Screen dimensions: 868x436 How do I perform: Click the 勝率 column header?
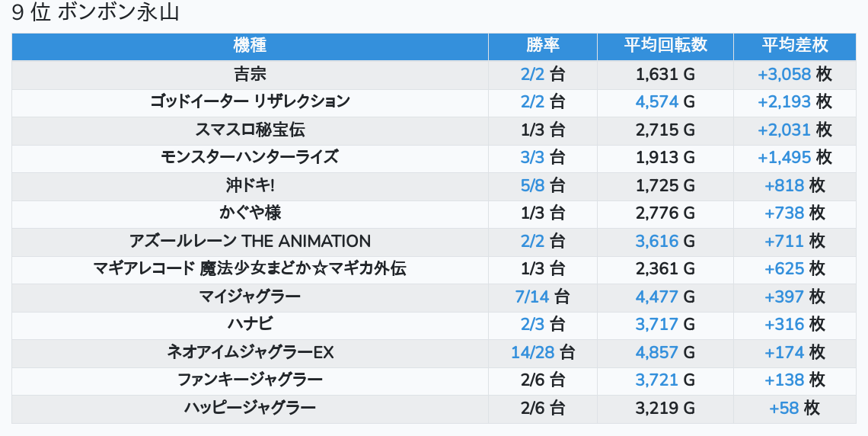coord(543,46)
